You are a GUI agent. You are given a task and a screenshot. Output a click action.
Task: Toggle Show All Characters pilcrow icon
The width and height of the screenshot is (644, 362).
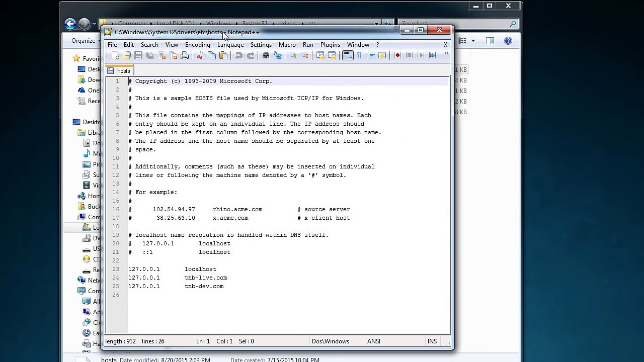[359, 55]
